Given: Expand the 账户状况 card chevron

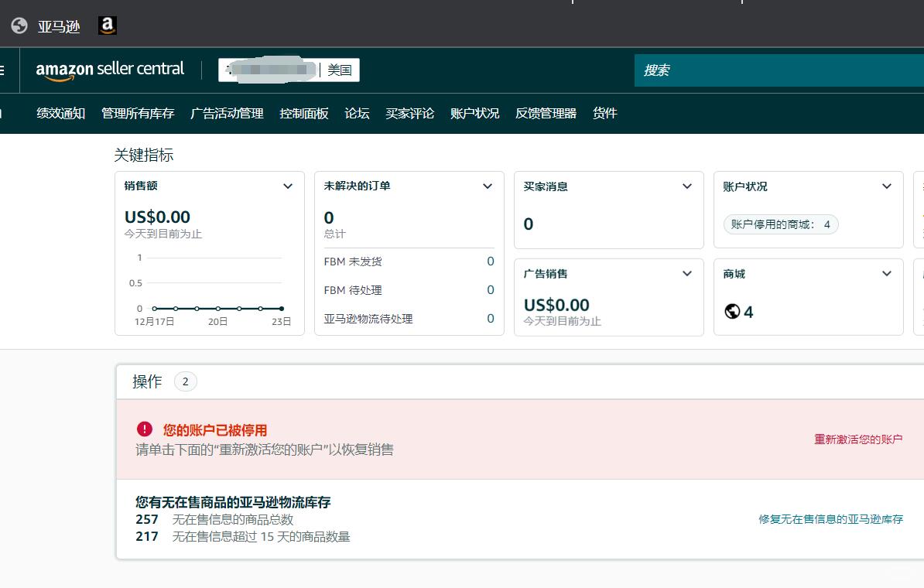Looking at the screenshot, I should click(x=887, y=186).
